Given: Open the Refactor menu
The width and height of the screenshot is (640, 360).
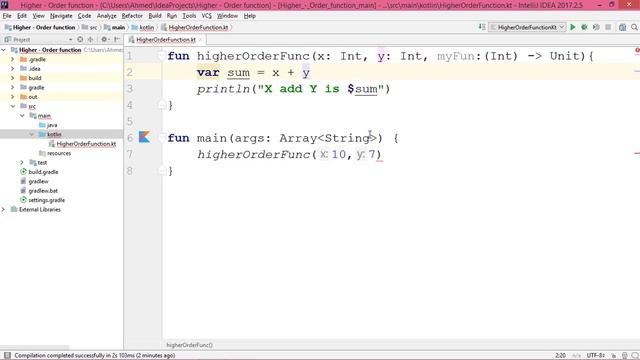Looking at the screenshot, I should tap(132, 16).
